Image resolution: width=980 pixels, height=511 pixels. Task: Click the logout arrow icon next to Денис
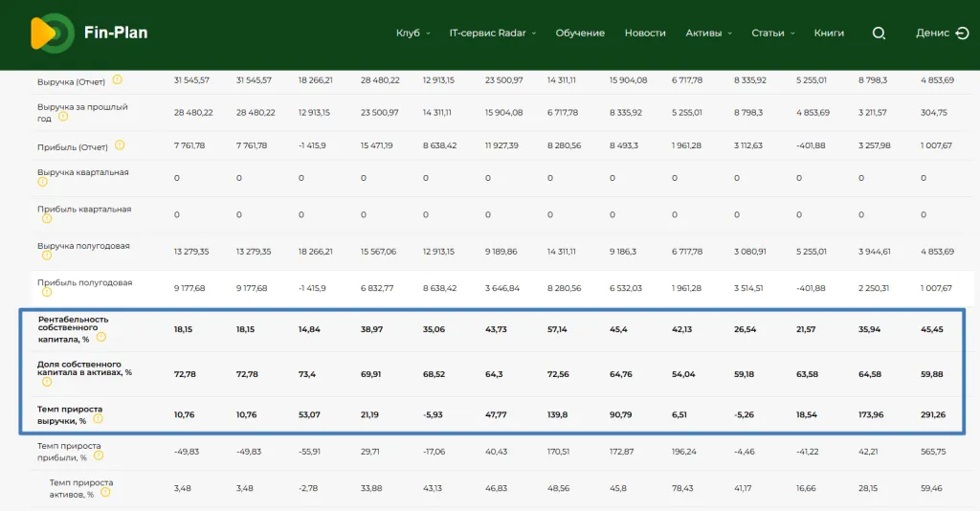962,33
